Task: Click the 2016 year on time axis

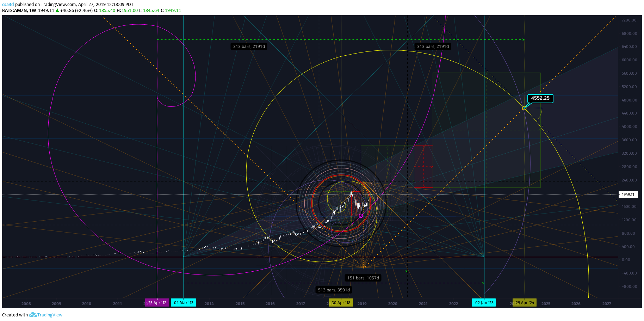Action: click(270, 304)
